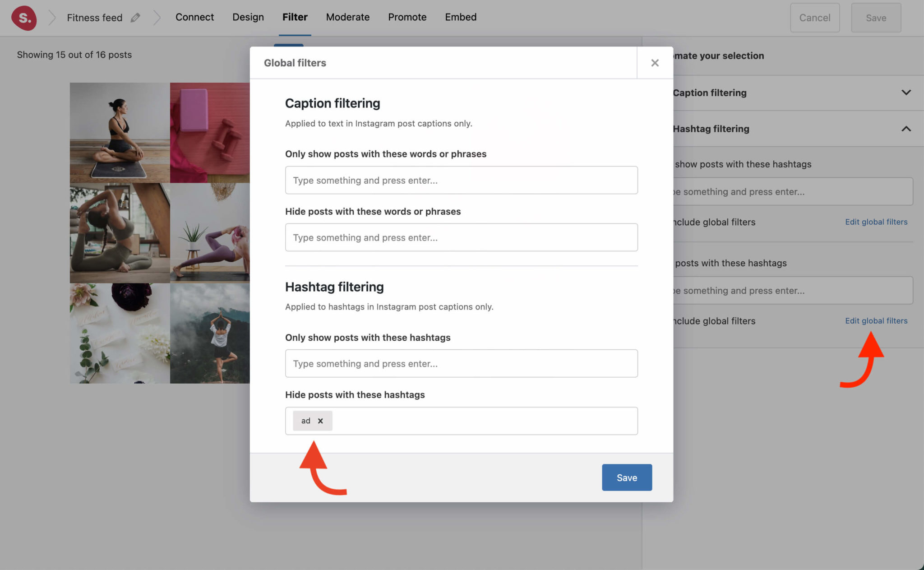Click the breadcrumb chevron after Fitness feed
Screen dimensions: 924x570
tap(157, 17)
